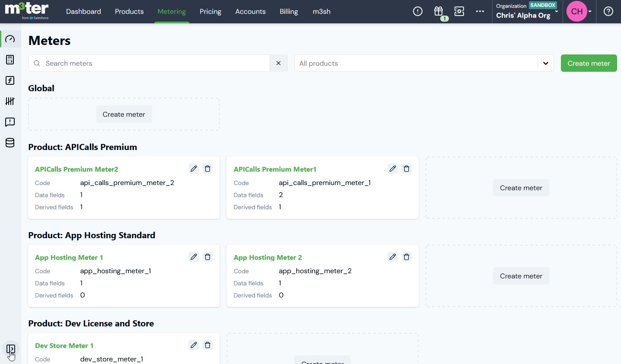Screen dimensions: 621x364
Task: Open the help question mark icon
Action: pyautogui.click(x=608, y=11)
